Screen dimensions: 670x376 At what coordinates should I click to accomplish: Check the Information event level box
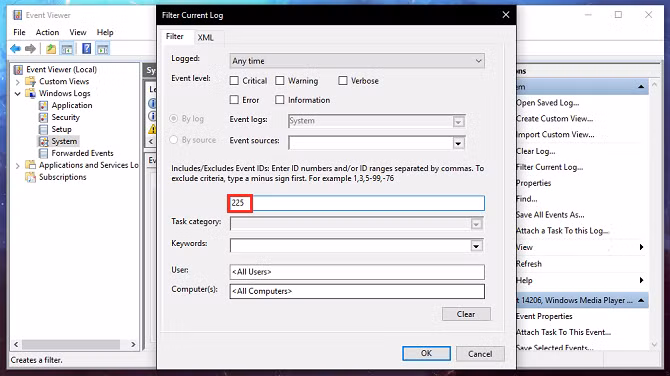(x=280, y=100)
